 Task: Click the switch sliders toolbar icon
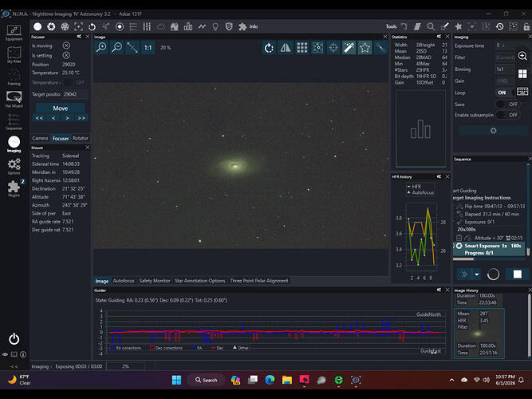(x=147, y=26)
